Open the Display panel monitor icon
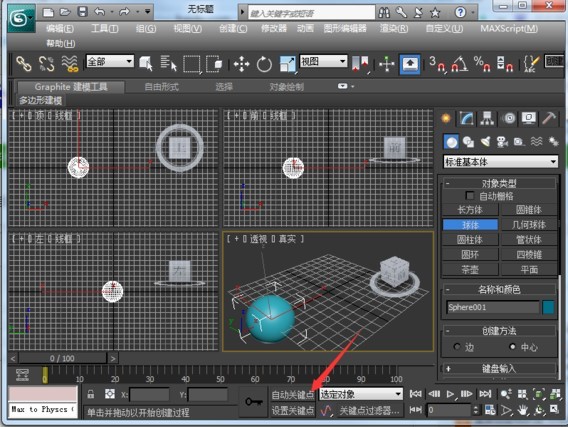This screenshot has height=427, width=568. pyautogui.click(x=529, y=118)
